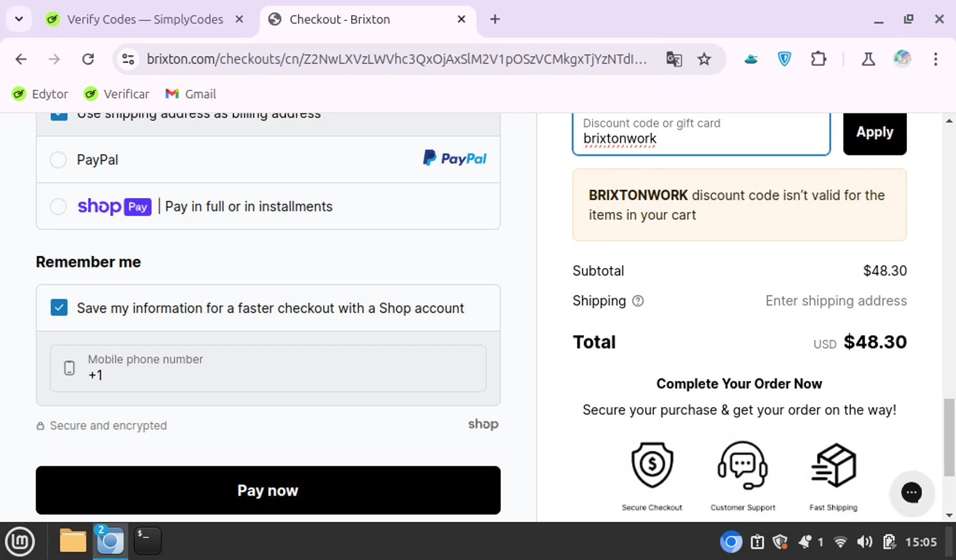The image size is (956, 560).
Task: Click the Total amount $48.30
Action: click(x=875, y=342)
